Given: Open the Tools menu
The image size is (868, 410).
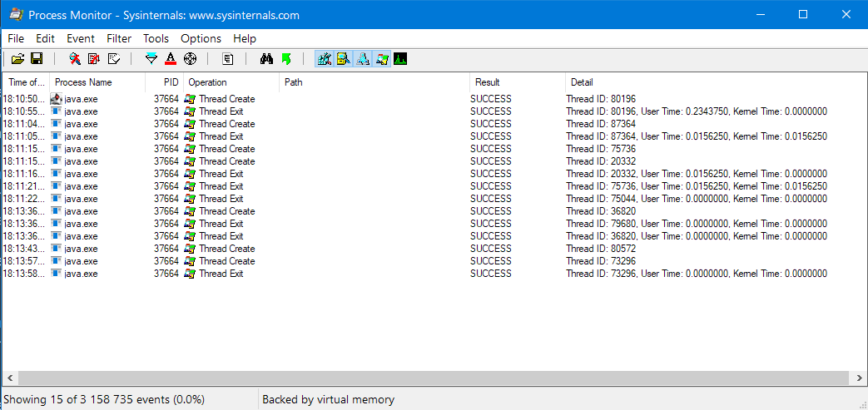Looking at the screenshot, I should [156, 38].
